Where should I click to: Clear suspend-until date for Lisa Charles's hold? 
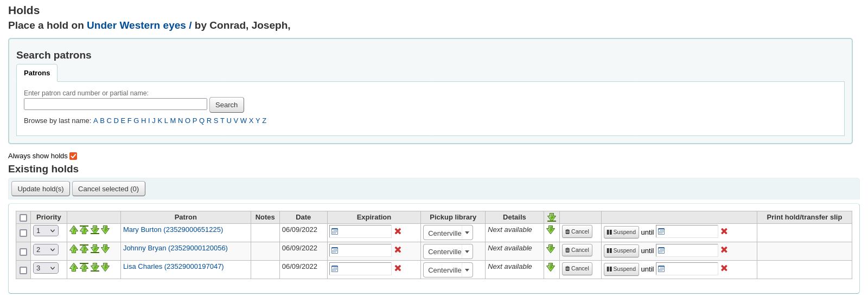(x=724, y=268)
